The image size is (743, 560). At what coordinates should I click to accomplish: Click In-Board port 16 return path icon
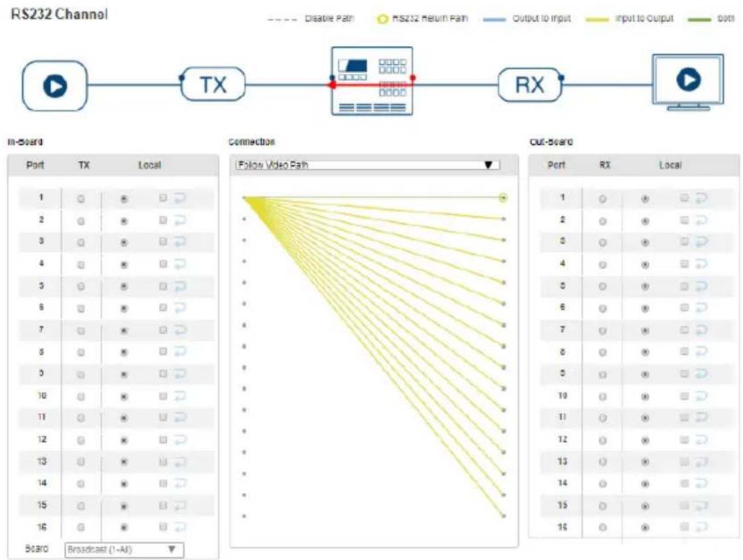(x=179, y=527)
